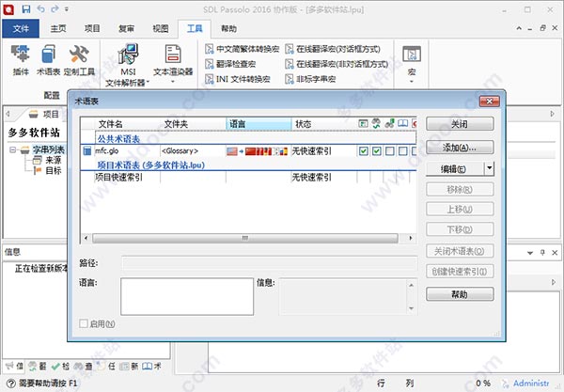Enable fourth checkbox in mfc.glo row
The width and height of the screenshot is (564, 392).
pos(403,151)
